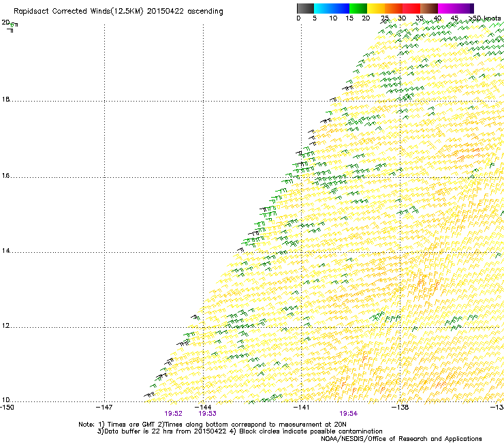504x443 pixels.
Task: Click the purple time label 19:54
Action: (349, 414)
